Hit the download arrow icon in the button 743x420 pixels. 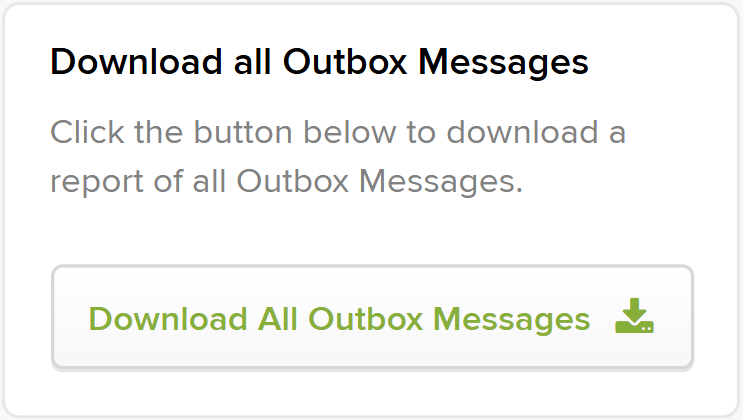pos(634,316)
